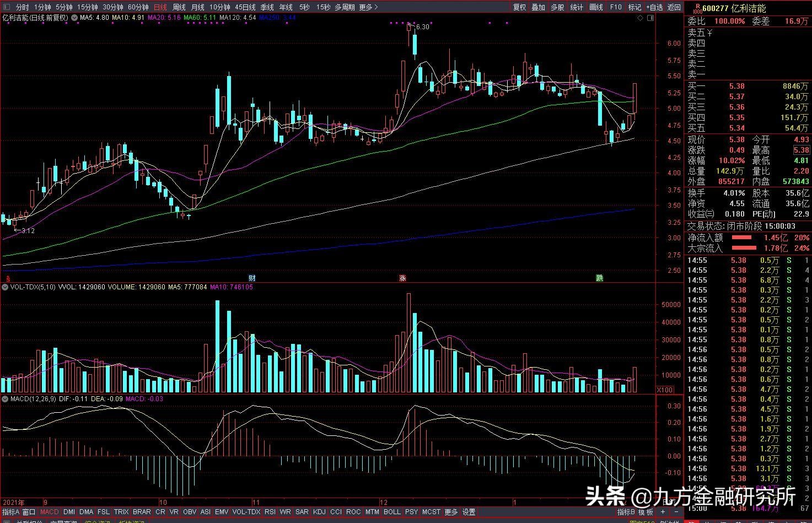
Task: Select the MCST indicator tab
Action: pyautogui.click(x=431, y=512)
